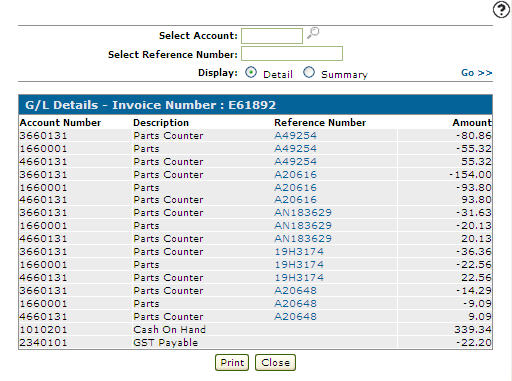This screenshot has height=381, width=512.
Task: Open reference A20616 in the -93.80 row
Action: [x=295, y=187]
